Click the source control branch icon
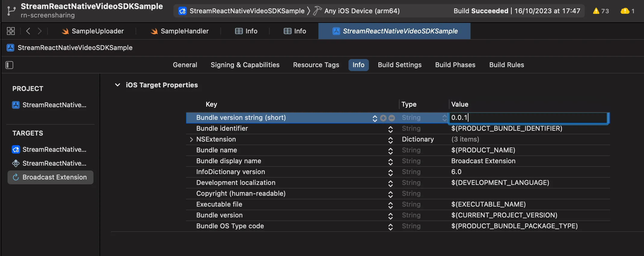Screen dimensions: 644x256 (x=11, y=11)
